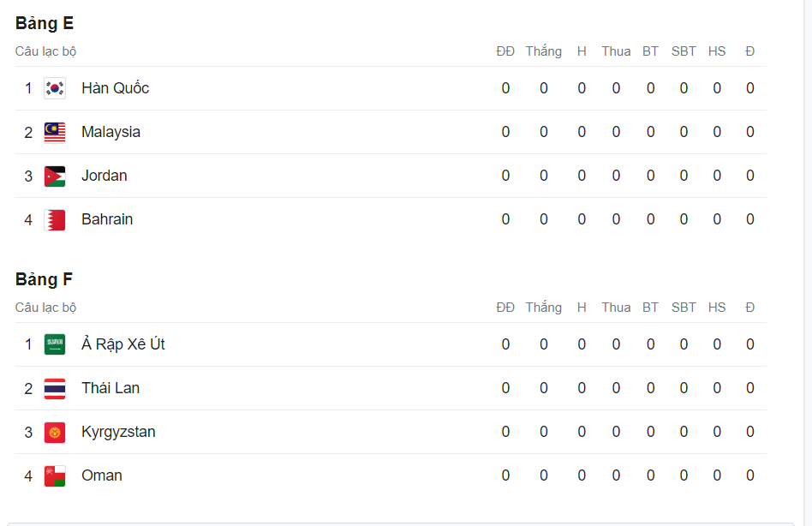The image size is (812, 526).
Task: Open the Hàn Quốc team link
Action: pos(115,88)
